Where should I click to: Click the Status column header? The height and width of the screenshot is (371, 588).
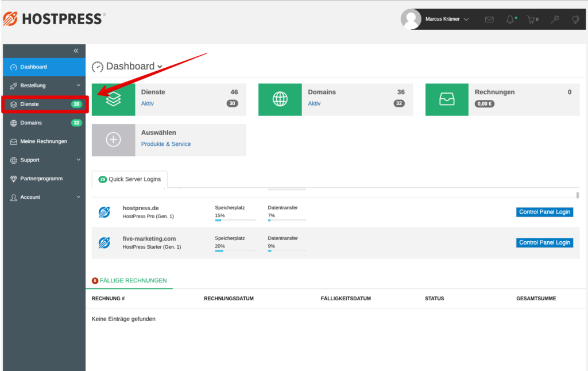[x=434, y=299]
